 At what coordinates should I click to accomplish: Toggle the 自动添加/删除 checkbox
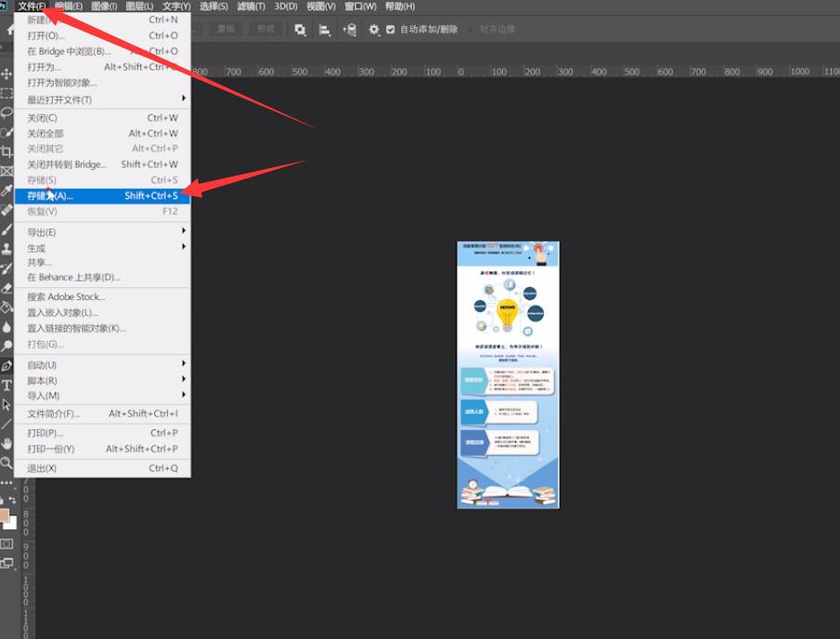(391, 30)
